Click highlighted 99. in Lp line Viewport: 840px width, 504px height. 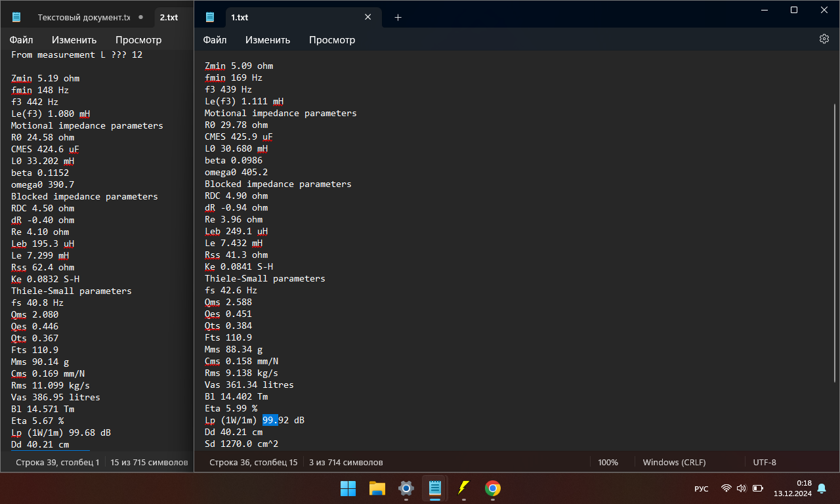pos(270,420)
